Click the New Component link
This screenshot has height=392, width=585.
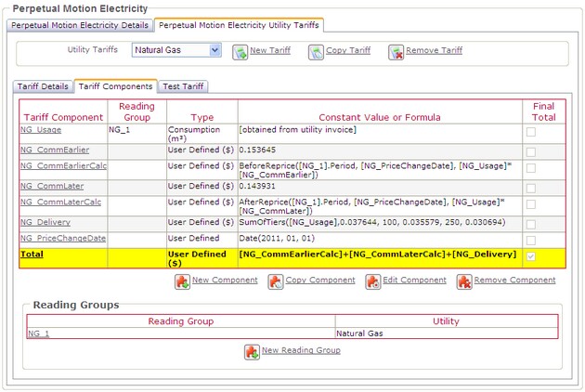point(225,280)
